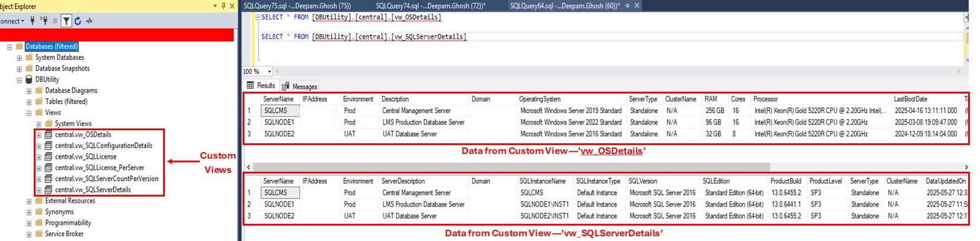
Task: Click the Views folder icon
Action: (x=39, y=113)
